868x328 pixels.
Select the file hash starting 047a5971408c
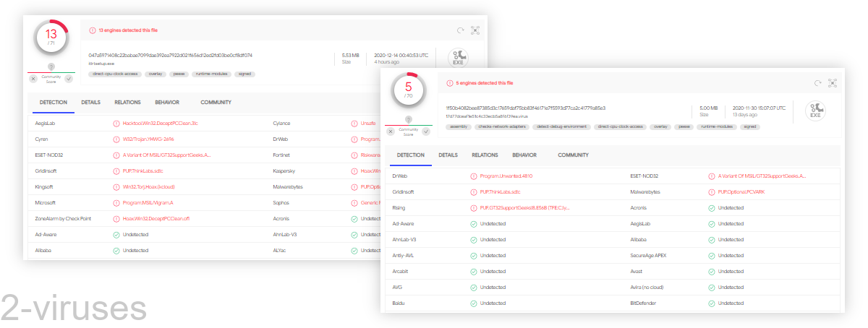(171, 55)
